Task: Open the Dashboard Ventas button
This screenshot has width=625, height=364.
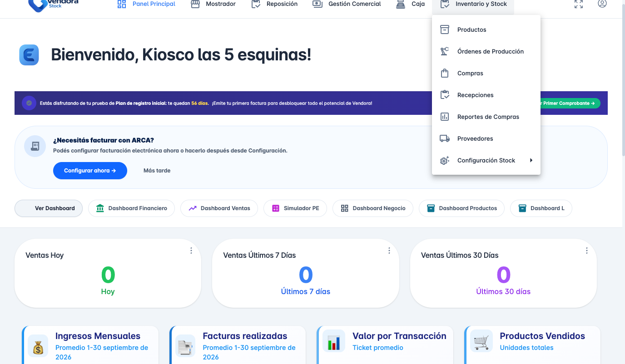Action: coord(219,208)
